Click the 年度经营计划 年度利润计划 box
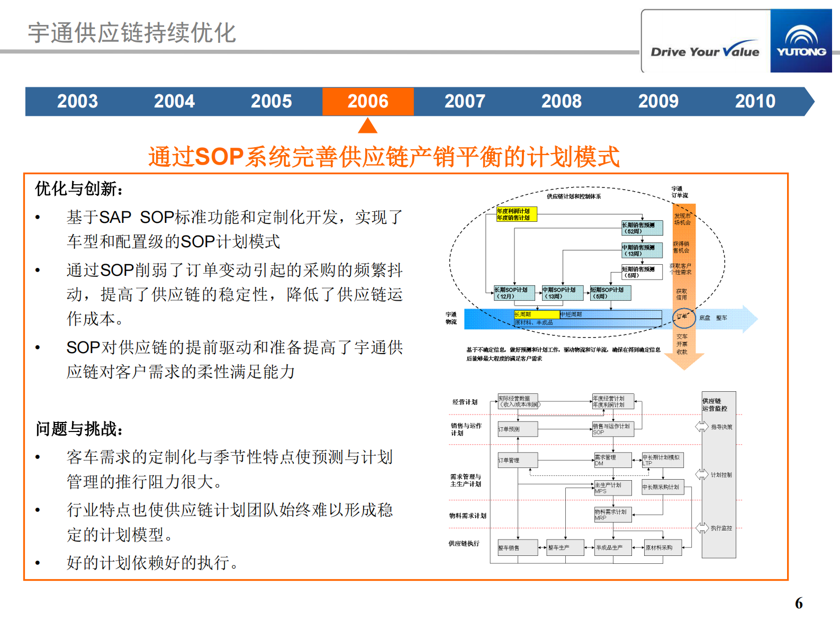840x630 pixels. click(613, 401)
